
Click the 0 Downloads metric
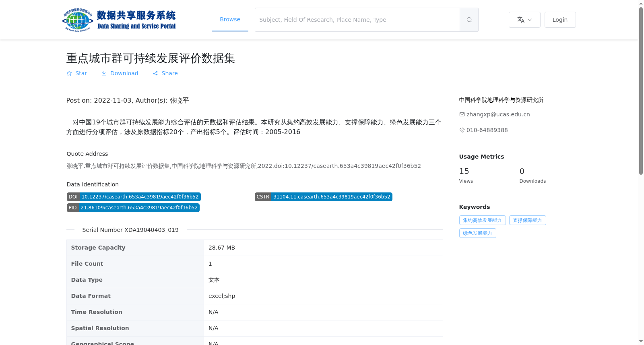coord(533,175)
